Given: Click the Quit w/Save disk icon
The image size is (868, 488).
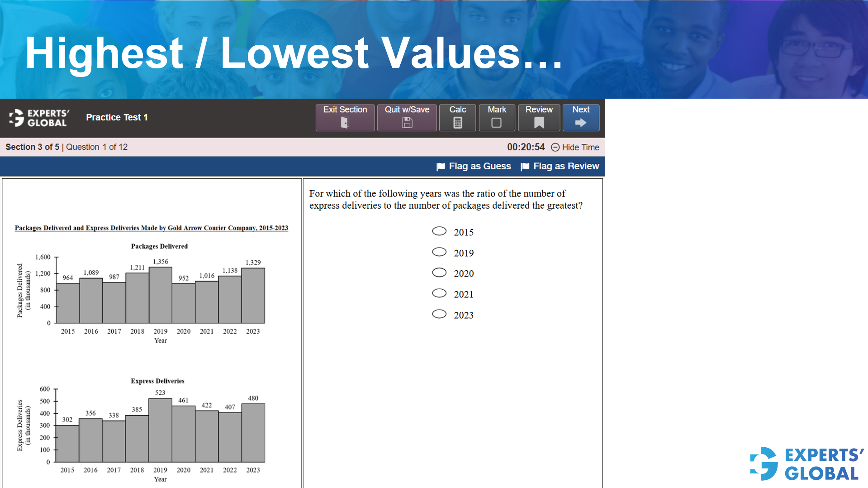Looking at the screenshot, I should pos(407,122).
